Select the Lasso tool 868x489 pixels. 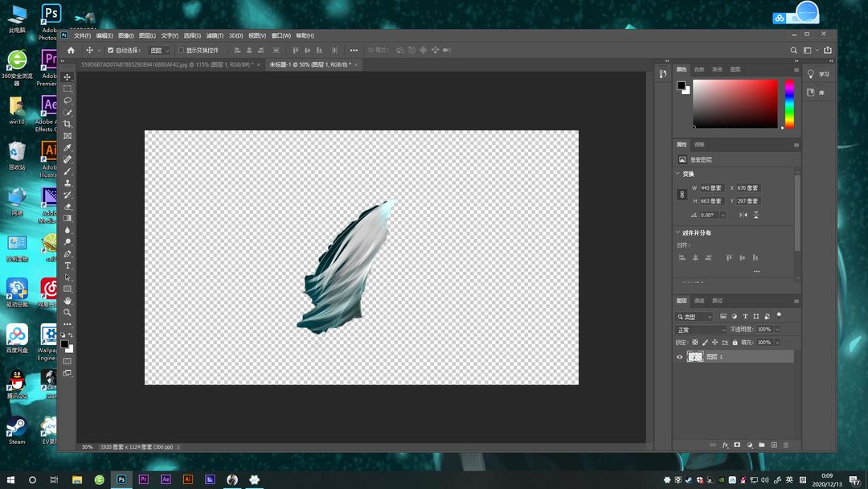(68, 101)
